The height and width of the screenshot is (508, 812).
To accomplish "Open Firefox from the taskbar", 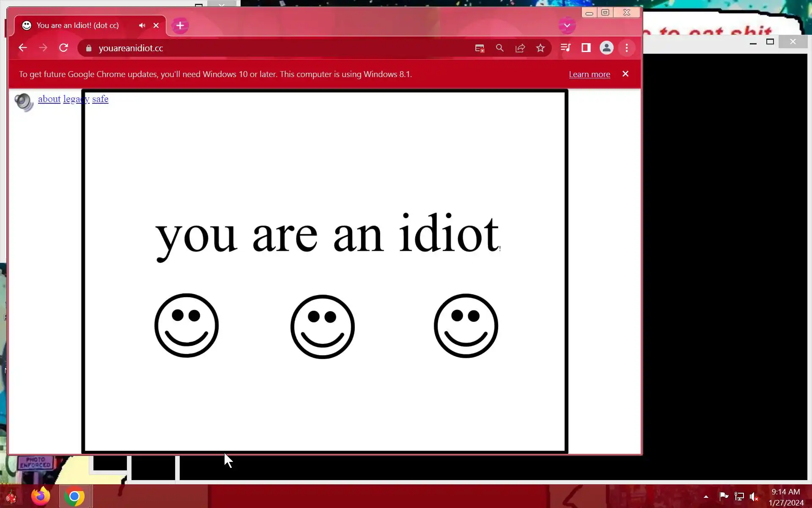I will [x=41, y=496].
